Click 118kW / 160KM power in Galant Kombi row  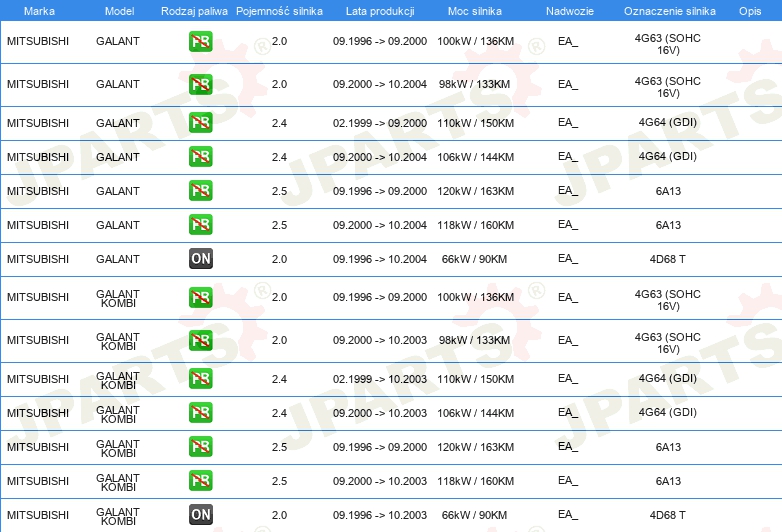point(475,481)
